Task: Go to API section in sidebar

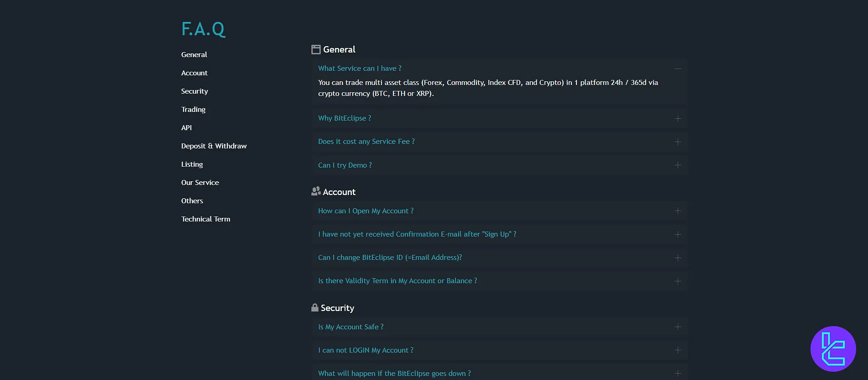Action: [186, 128]
